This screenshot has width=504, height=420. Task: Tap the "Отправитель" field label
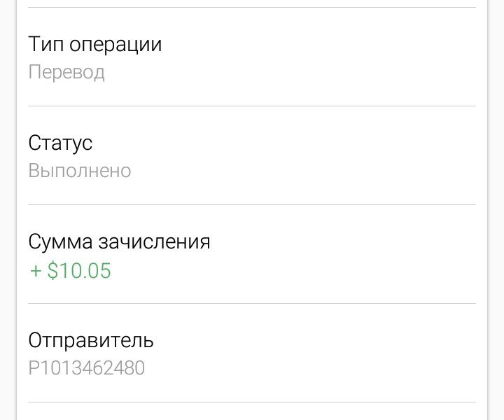pyautogui.click(x=91, y=340)
